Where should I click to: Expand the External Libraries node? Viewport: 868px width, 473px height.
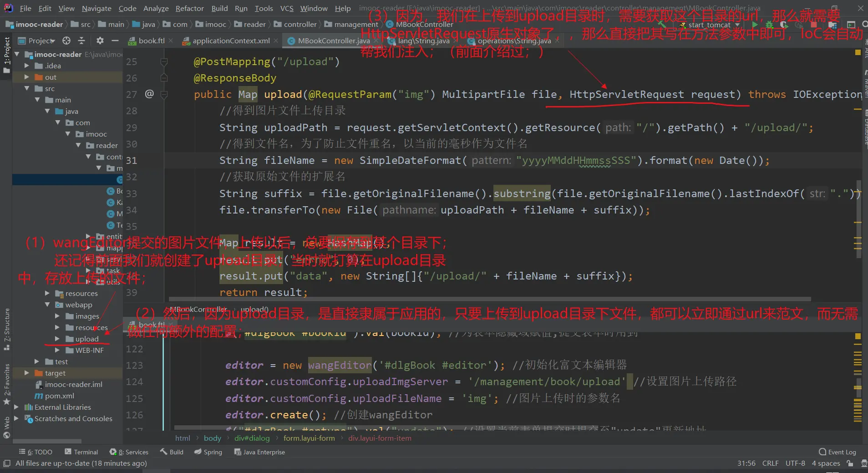coord(16,407)
